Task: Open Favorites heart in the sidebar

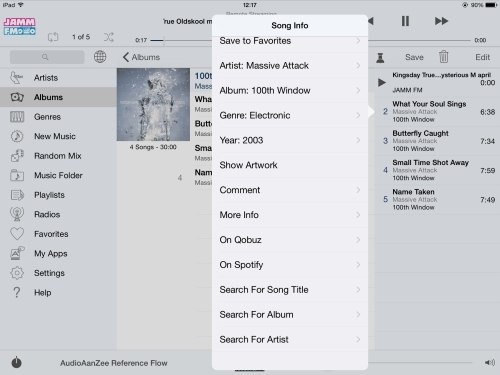Action: pos(58,234)
